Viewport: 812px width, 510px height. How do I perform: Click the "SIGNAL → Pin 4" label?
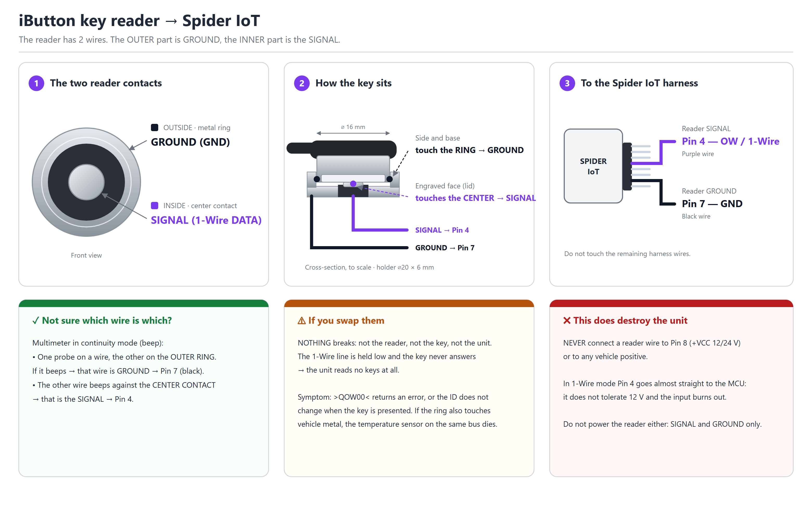(442, 230)
